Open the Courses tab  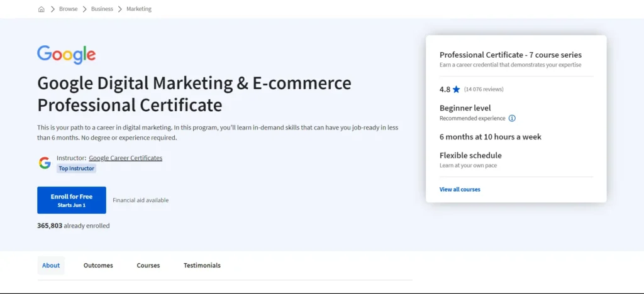point(148,265)
